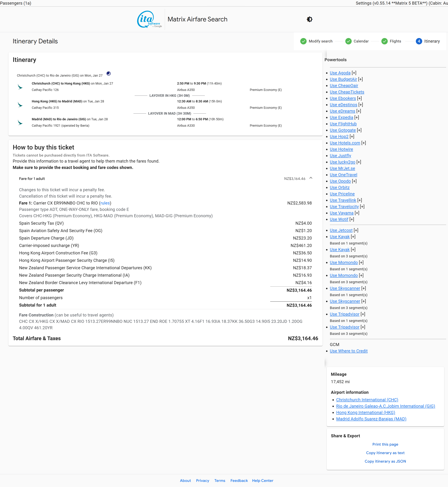
Task: Click Cathay Pacific logo for flight 315
Action: (x=20, y=105)
